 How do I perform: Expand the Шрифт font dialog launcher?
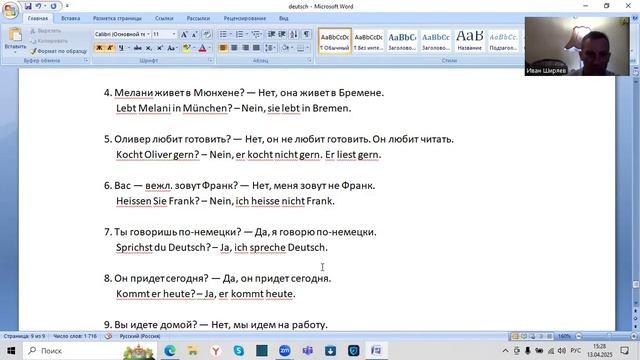[211, 60]
